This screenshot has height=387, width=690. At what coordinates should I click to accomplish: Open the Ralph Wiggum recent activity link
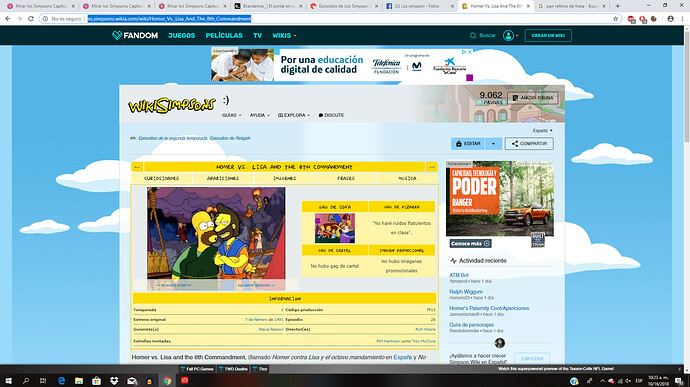466,291
